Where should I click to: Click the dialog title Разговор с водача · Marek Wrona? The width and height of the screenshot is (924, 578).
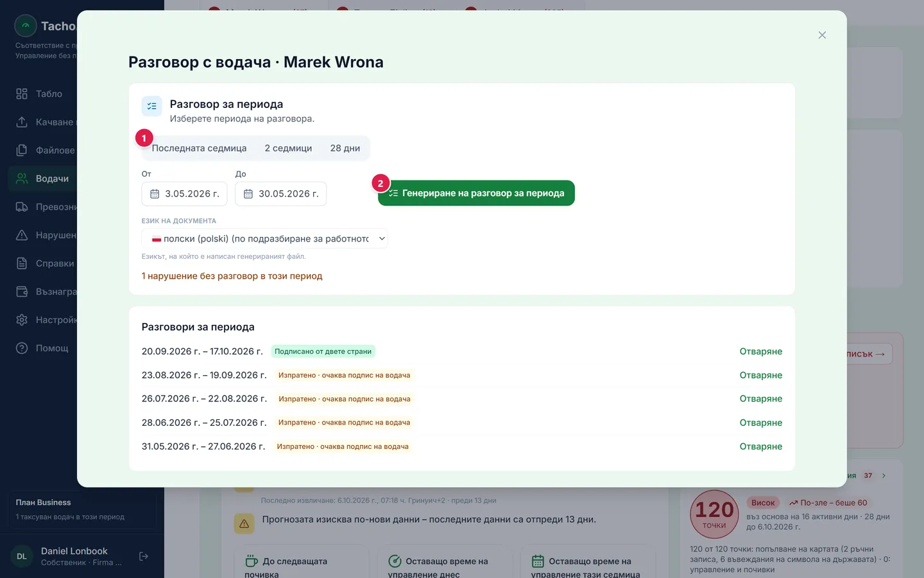point(256,62)
